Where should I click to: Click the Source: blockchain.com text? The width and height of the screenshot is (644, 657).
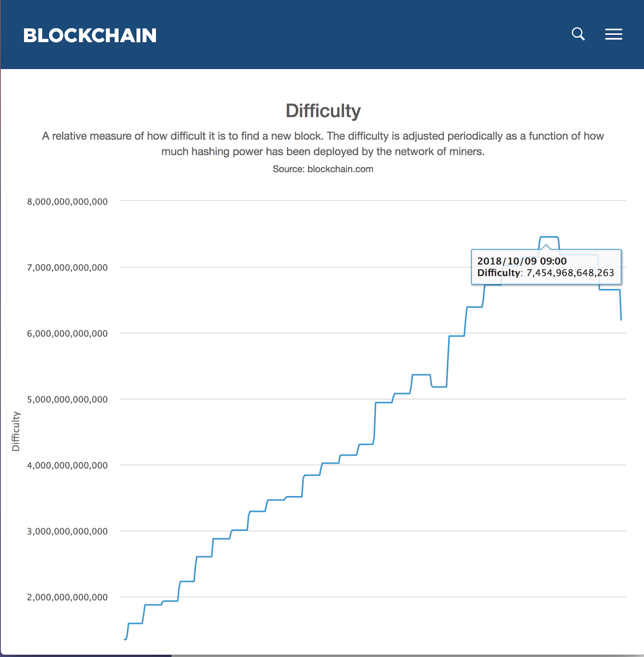[x=323, y=169]
